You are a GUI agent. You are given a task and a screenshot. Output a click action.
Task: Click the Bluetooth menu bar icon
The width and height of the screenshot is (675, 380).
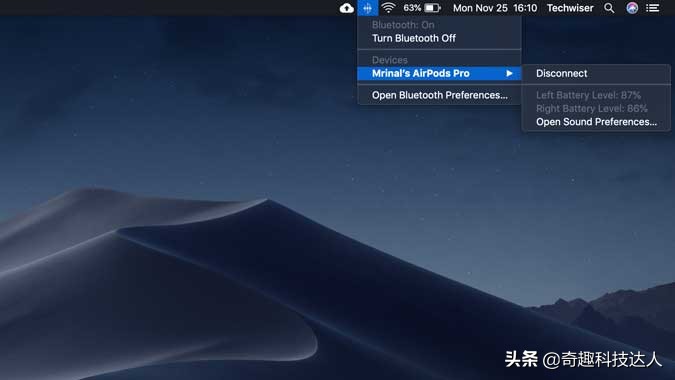tap(367, 8)
